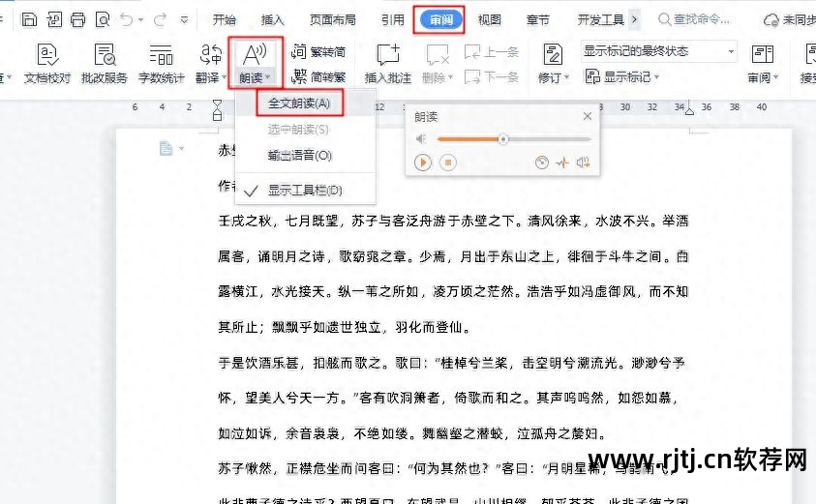Click the 删除 comment icon
The width and height of the screenshot is (816, 504).
[x=438, y=54]
